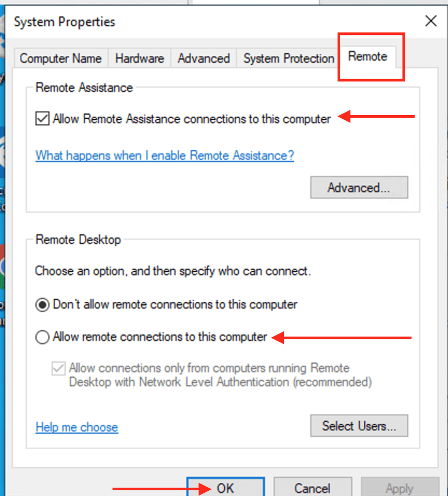Go to the Advanced tab
This screenshot has width=448, height=496.
[204, 58]
